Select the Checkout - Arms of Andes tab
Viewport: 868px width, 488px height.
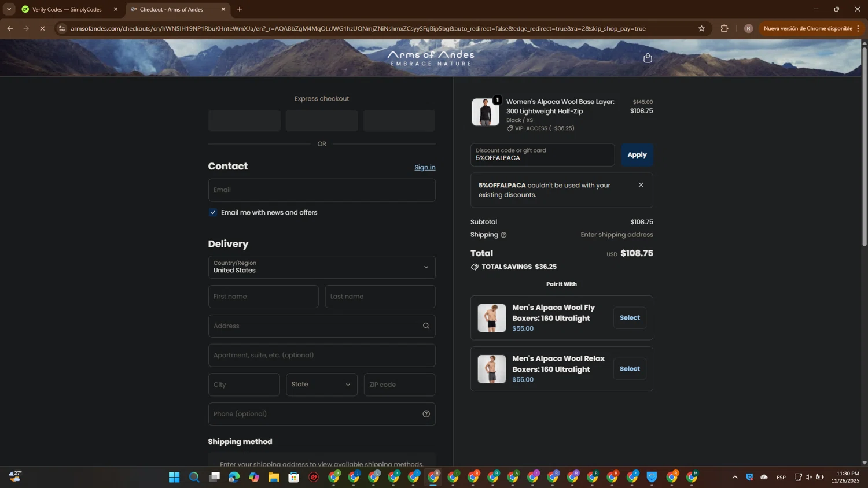178,9
